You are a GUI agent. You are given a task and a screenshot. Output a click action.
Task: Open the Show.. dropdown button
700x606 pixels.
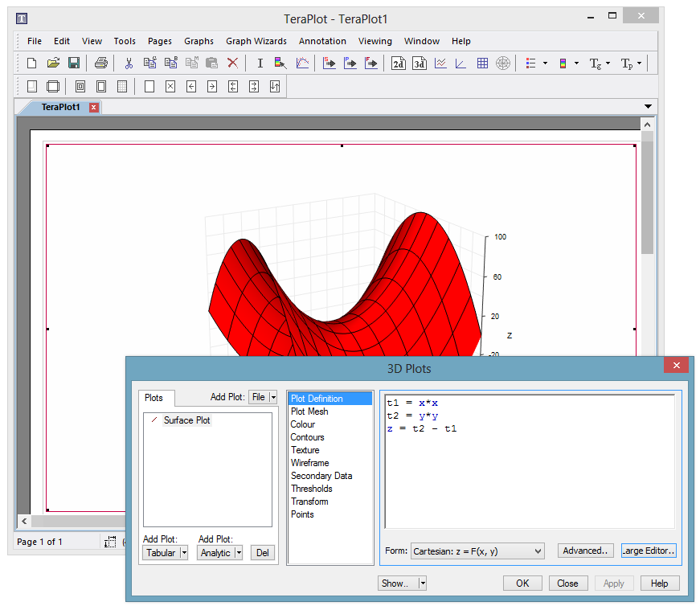point(422,583)
